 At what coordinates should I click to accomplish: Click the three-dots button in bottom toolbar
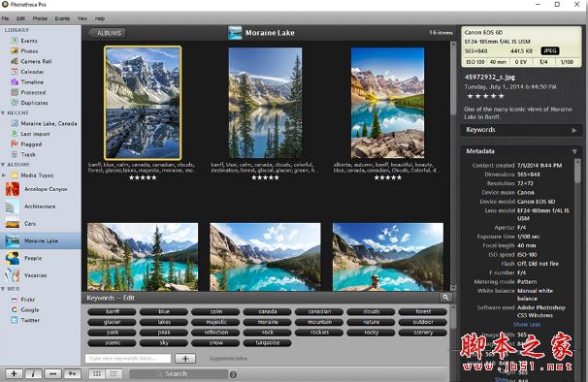[52, 373]
